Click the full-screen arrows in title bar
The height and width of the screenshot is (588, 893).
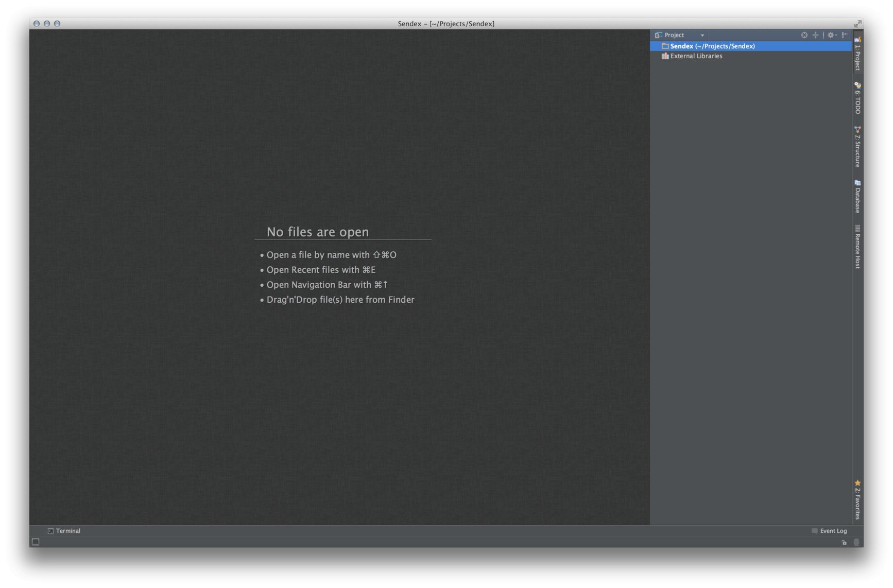[x=857, y=24]
